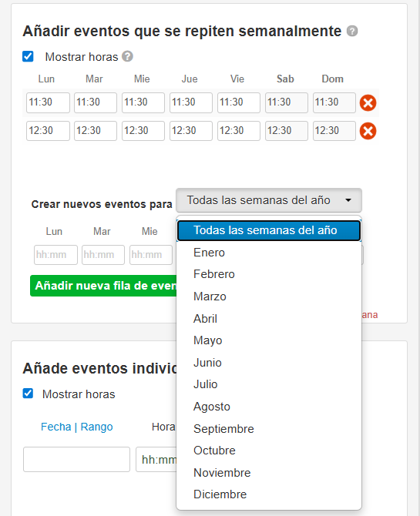Choose Junio from the month list
420x516 pixels.
click(269, 363)
